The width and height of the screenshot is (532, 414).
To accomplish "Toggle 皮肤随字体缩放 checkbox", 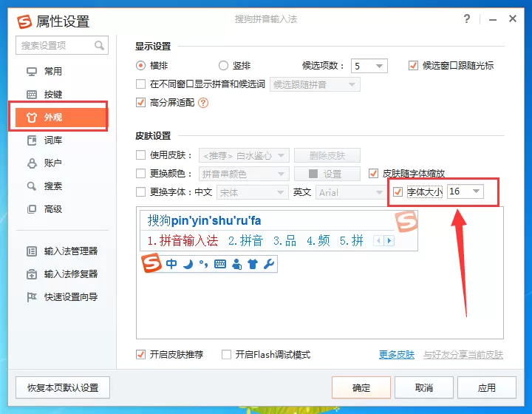I will pyautogui.click(x=373, y=174).
